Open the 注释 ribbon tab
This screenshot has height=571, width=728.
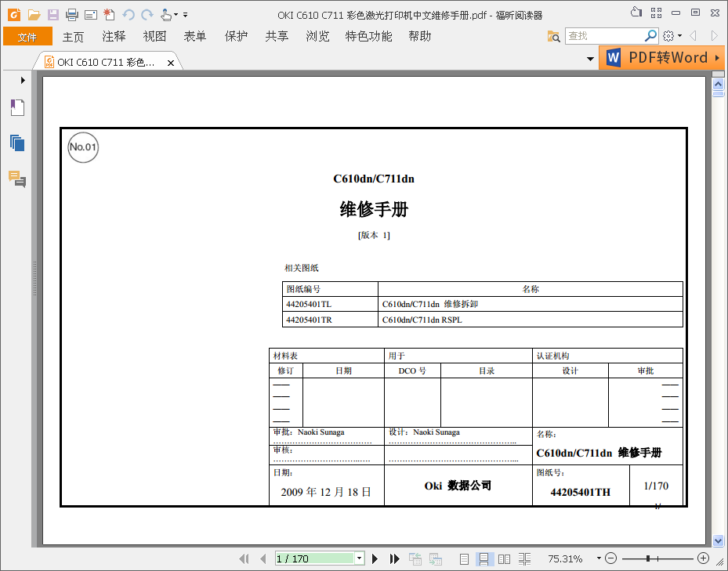(114, 37)
